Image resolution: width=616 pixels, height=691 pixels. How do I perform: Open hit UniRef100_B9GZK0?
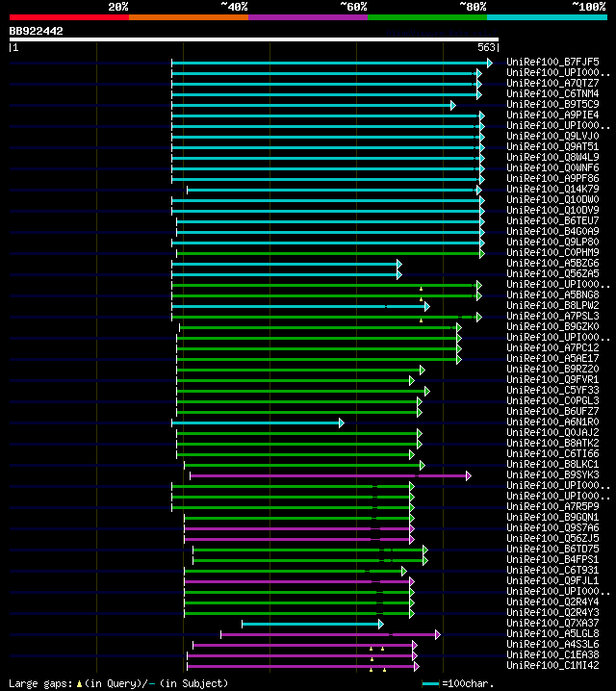pos(552,326)
